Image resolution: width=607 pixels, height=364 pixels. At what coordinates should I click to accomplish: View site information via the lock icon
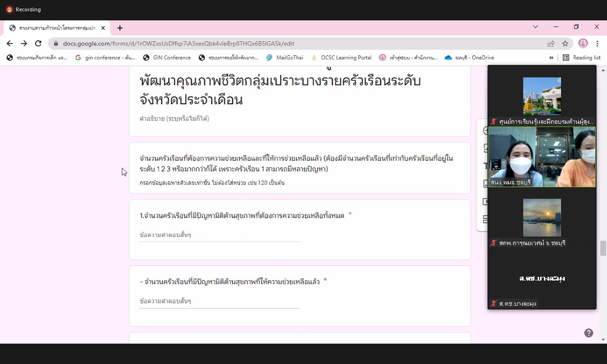[x=56, y=44]
